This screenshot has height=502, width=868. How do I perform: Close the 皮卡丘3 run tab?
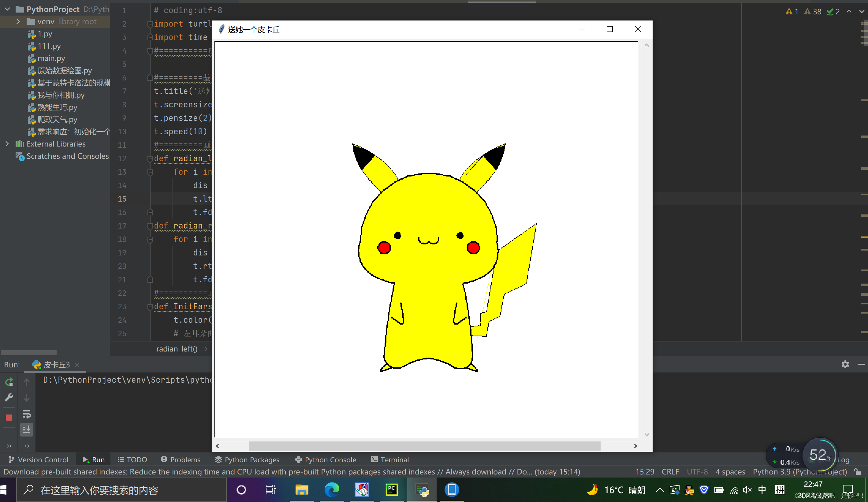(x=77, y=365)
